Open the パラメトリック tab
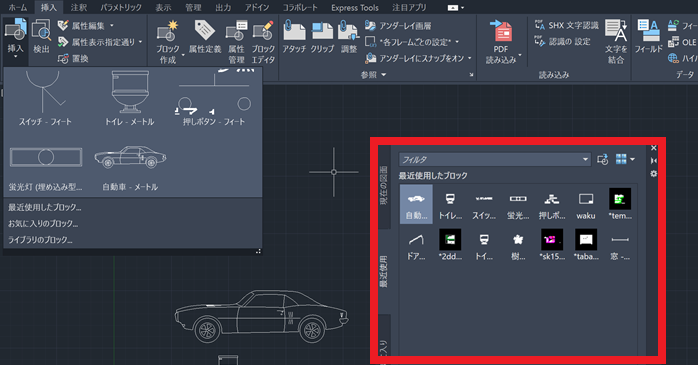This screenshot has height=365, width=698. coord(121,8)
